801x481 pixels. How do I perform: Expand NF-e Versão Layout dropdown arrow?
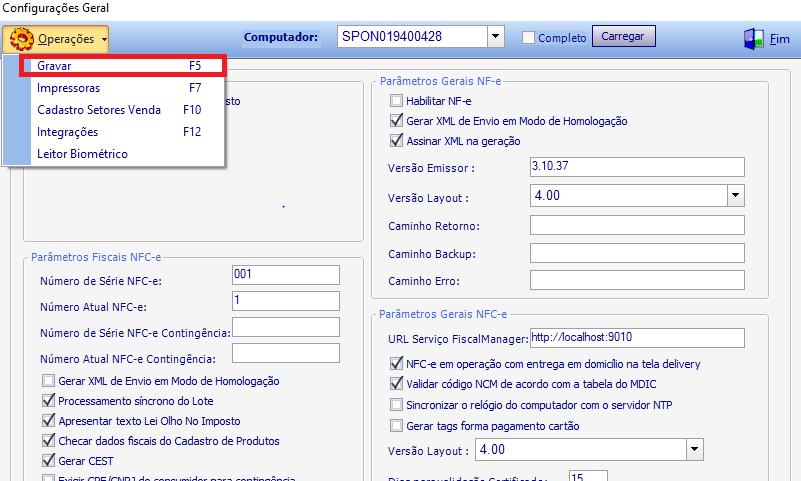point(736,196)
